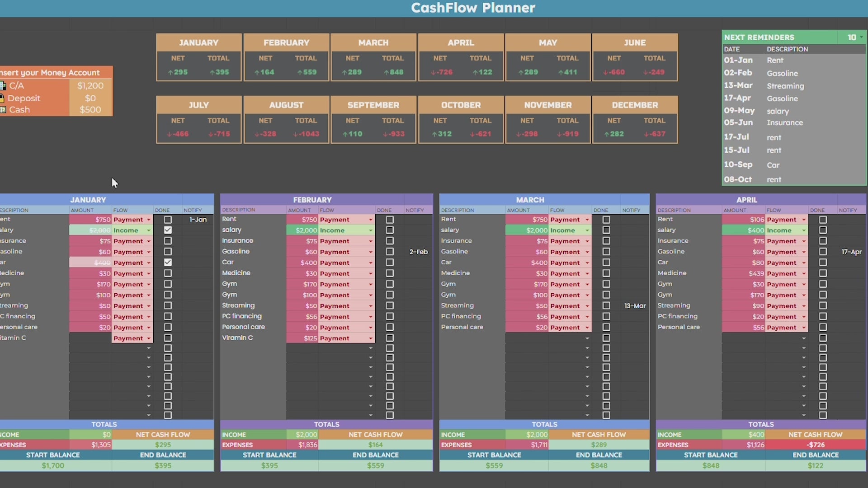The width and height of the screenshot is (868, 488).
Task: Click the banknote icon beside Cash
Action: tap(2, 110)
